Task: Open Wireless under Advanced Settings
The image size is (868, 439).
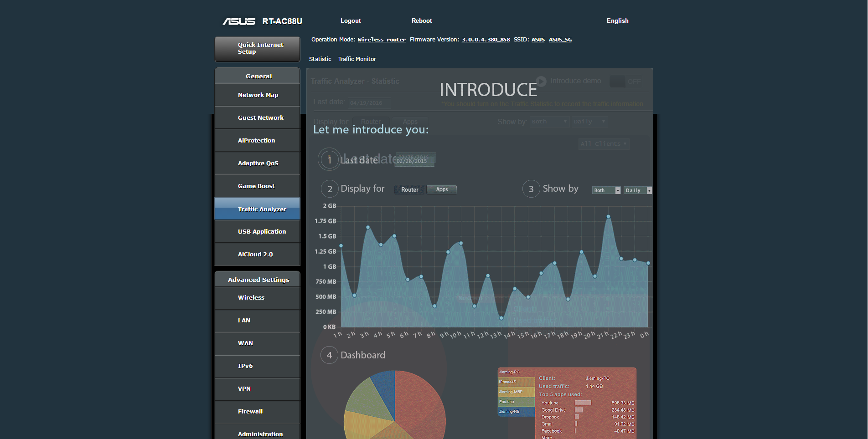Action: 258,298
